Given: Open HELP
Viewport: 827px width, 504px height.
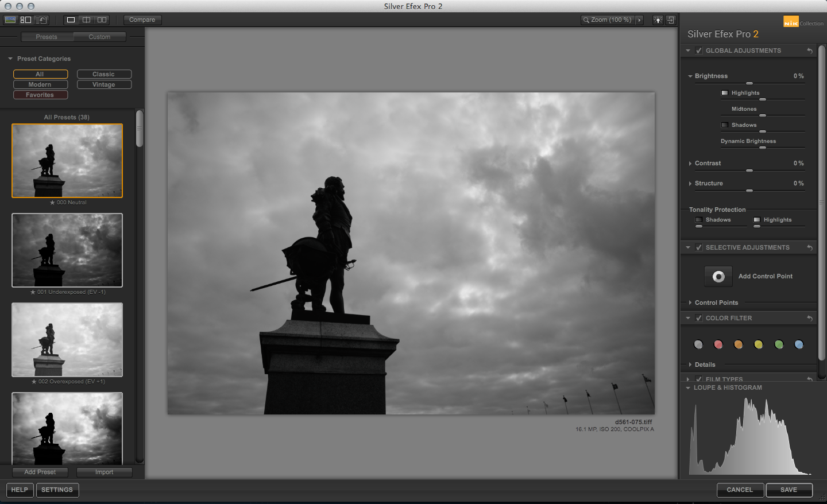Looking at the screenshot, I should pos(20,490).
